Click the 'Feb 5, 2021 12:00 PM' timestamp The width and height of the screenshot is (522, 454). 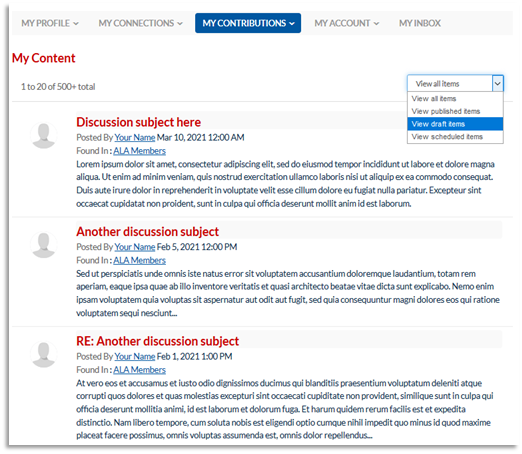coord(197,247)
